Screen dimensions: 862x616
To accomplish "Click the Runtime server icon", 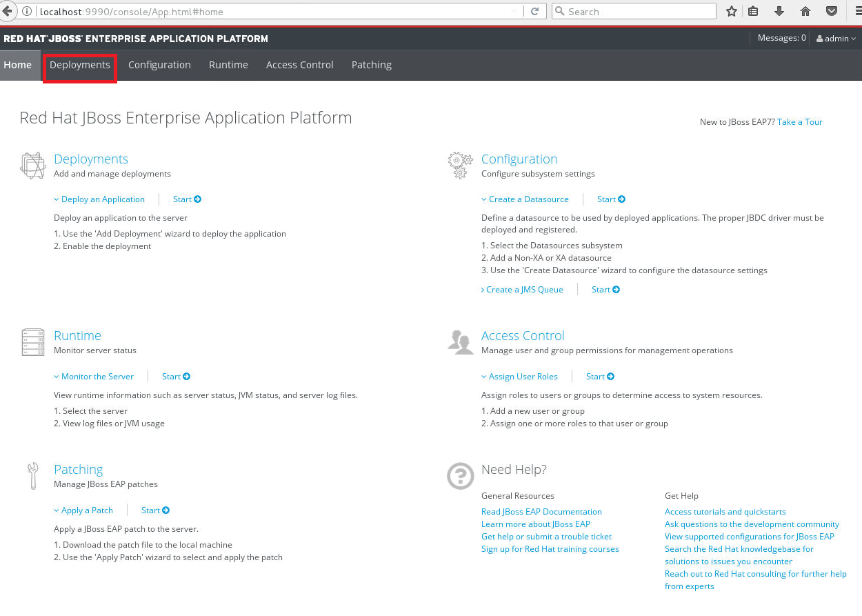I will [x=32, y=341].
